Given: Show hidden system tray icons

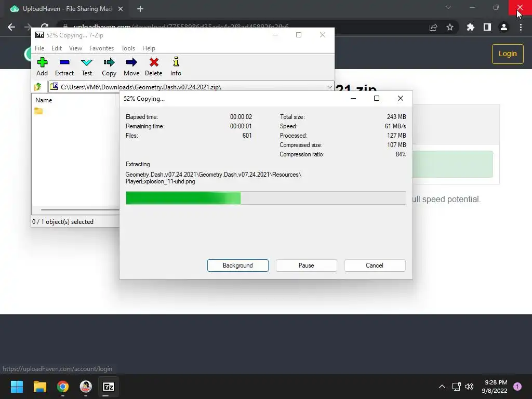Looking at the screenshot, I should click(x=442, y=387).
